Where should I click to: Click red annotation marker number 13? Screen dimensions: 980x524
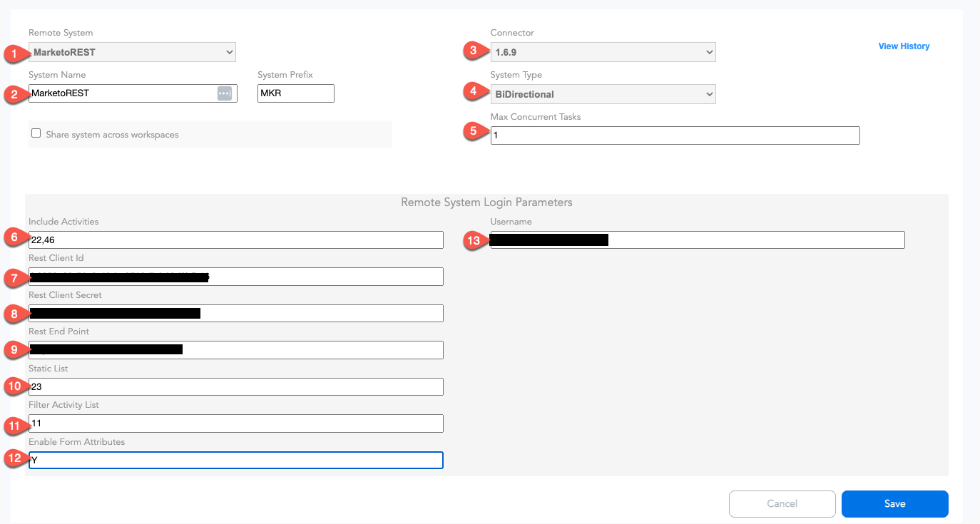[x=474, y=241]
